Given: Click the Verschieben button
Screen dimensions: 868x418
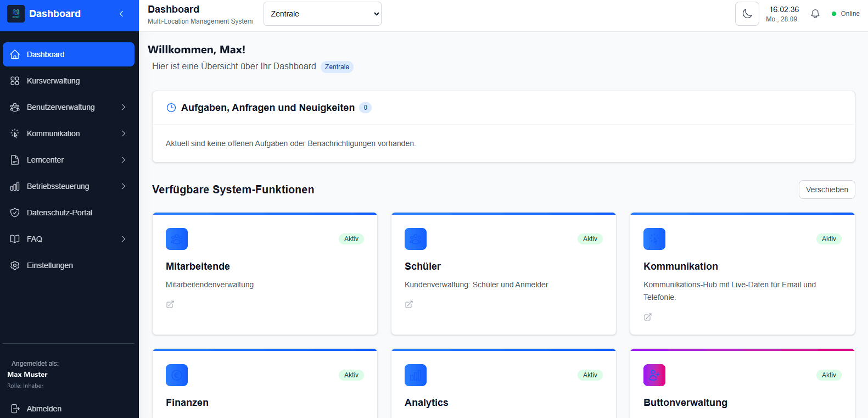Looking at the screenshot, I should point(827,190).
